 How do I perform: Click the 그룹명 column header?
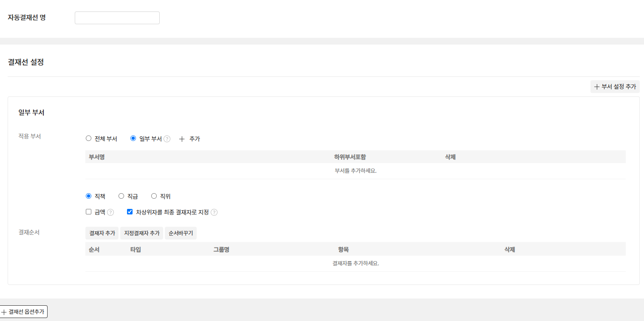(221, 249)
